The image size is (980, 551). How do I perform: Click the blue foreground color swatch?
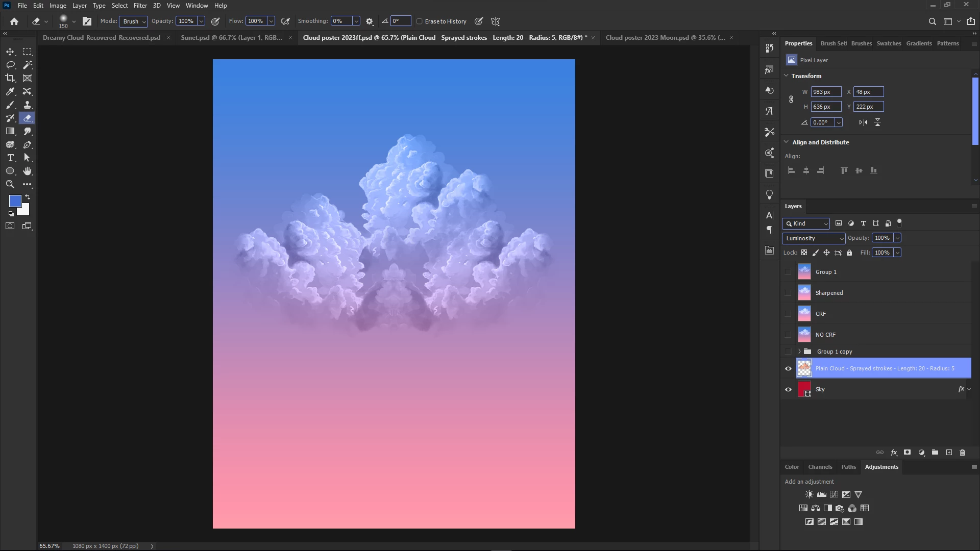[x=14, y=201]
